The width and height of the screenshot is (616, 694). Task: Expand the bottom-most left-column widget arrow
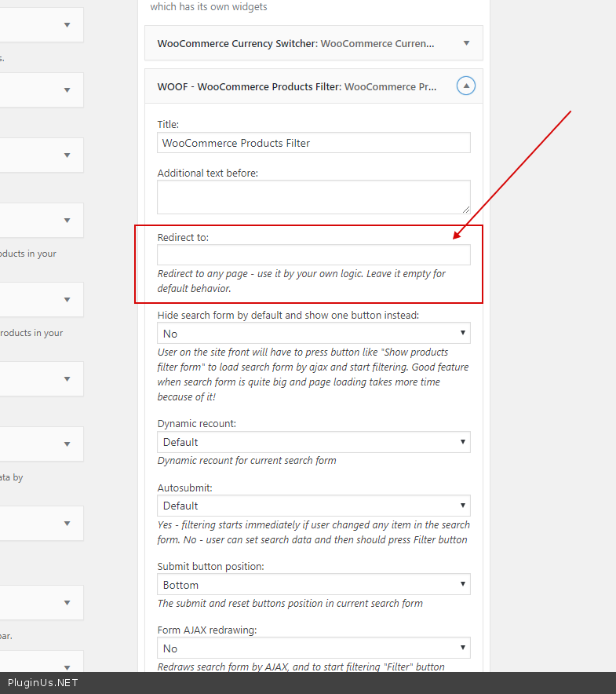pyautogui.click(x=67, y=663)
